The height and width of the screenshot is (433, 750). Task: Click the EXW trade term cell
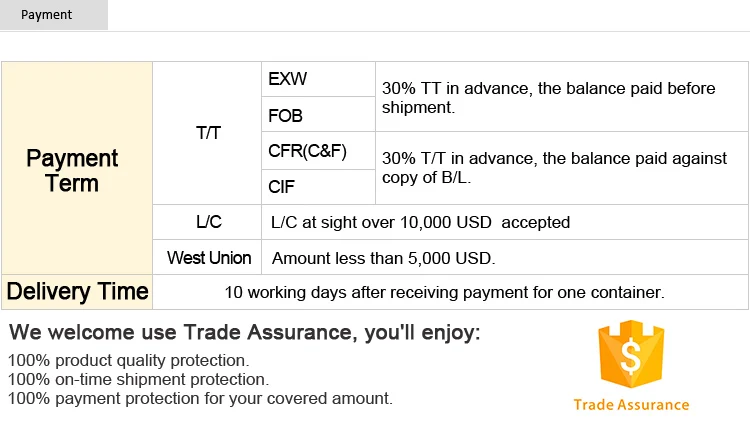click(x=288, y=79)
